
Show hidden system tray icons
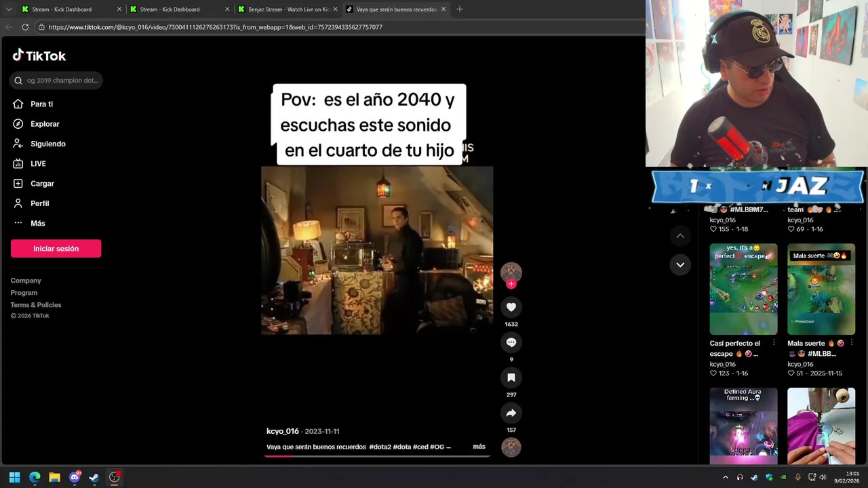726,477
